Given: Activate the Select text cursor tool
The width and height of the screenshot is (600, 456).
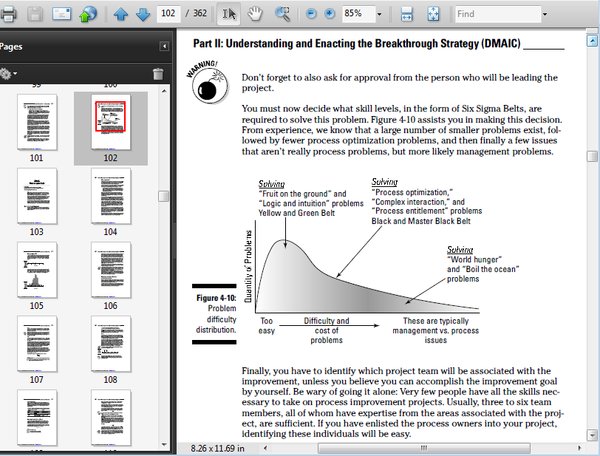Looking at the screenshot, I should 229,14.
